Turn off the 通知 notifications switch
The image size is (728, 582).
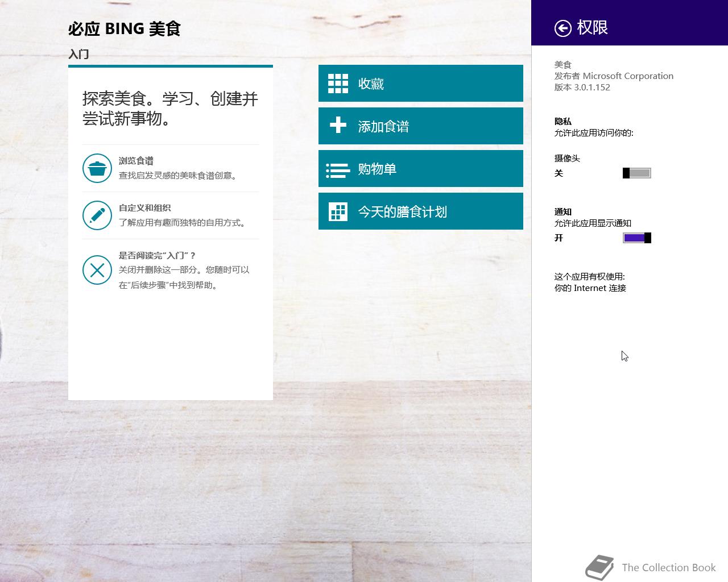point(637,238)
